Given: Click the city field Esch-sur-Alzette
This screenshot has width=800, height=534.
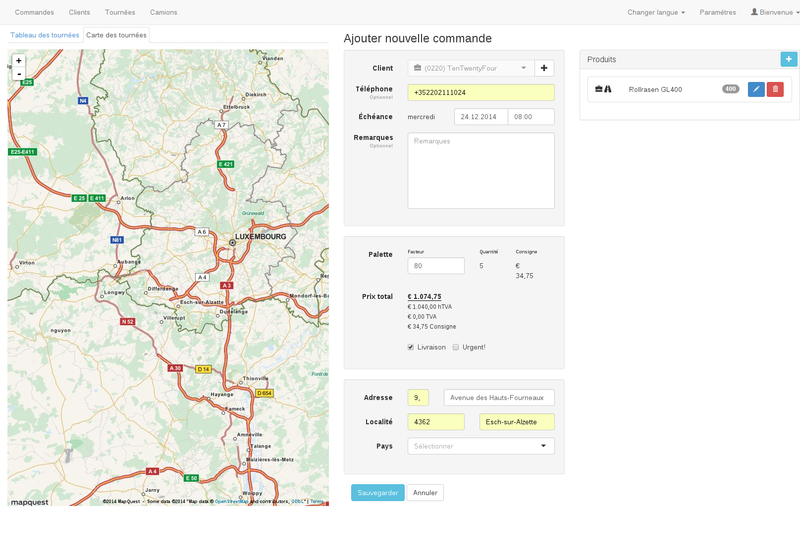Looking at the screenshot, I should coord(517,422).
